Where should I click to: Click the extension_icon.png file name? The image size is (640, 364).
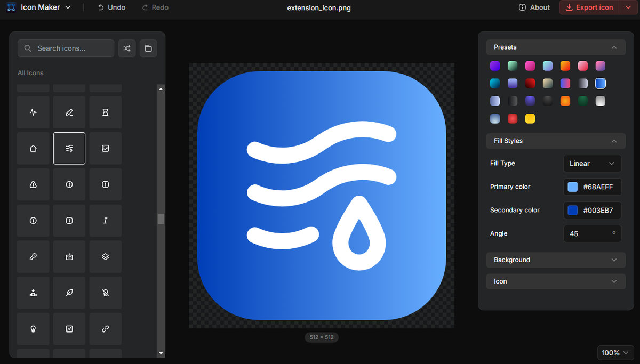[x=319, y=8]
